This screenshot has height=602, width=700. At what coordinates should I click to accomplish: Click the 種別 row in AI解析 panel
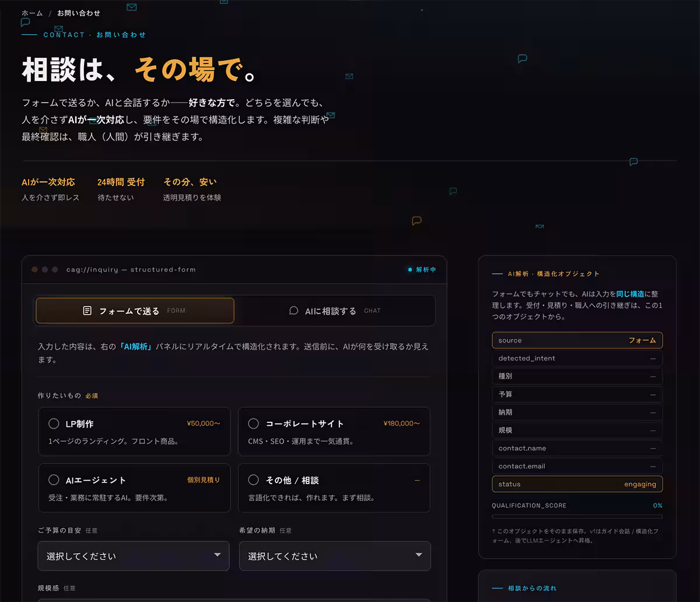pos(577,376)
